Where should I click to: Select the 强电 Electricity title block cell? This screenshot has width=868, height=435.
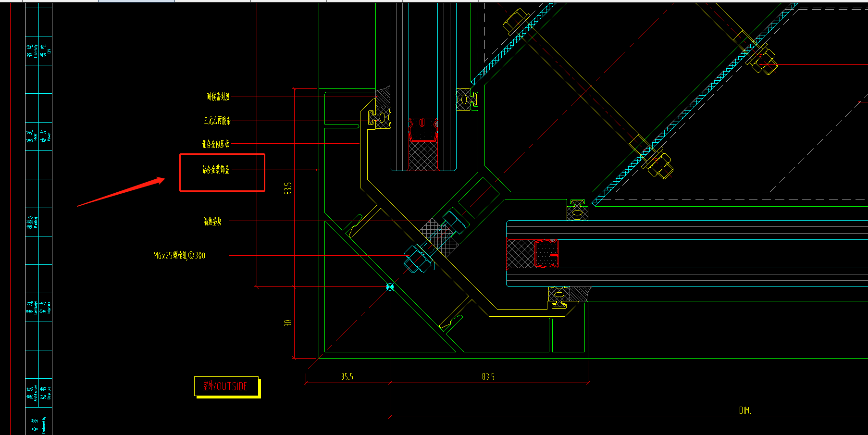tap(32, 50)
